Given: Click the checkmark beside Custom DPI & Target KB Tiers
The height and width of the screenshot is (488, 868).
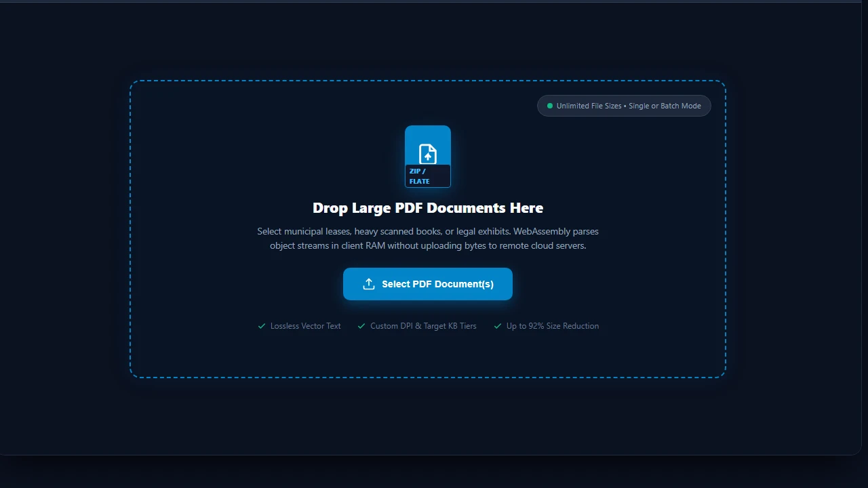Looking at the screenshot, I should (361, 326).
